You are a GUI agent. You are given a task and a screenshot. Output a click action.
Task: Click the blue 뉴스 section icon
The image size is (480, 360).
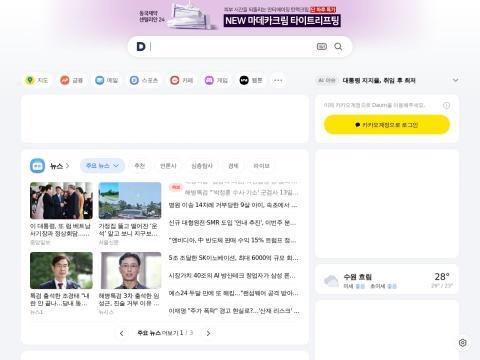pos(37,166)
